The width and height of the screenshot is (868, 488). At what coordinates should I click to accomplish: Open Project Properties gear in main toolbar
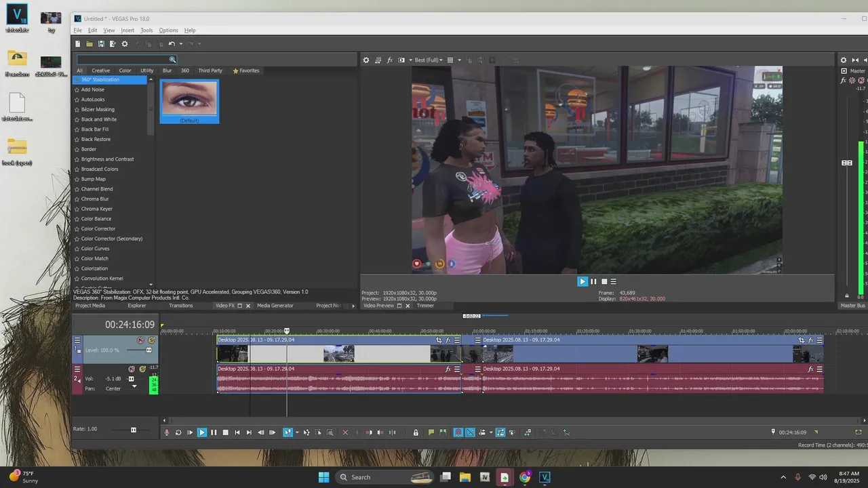coord(125,44)
